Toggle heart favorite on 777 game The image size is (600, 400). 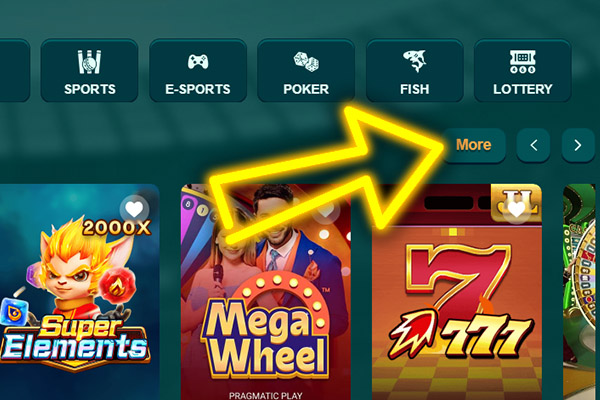(516, 209)
